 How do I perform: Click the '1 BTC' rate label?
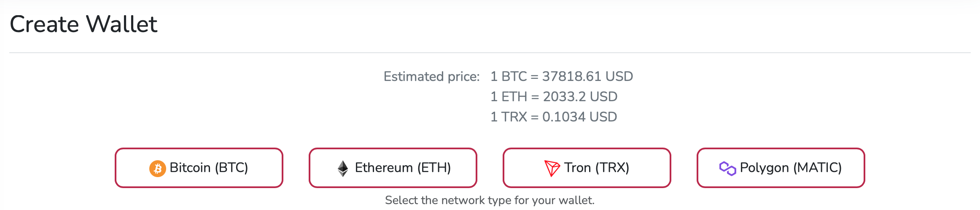pyautogui.click(x=509, y=76)
